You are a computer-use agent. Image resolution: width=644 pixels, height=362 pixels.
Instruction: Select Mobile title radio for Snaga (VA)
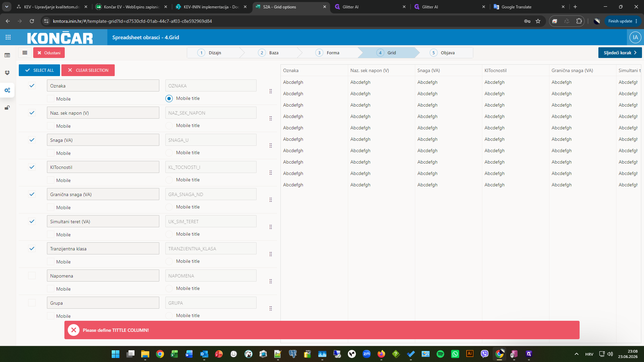[x=169, y=153]
